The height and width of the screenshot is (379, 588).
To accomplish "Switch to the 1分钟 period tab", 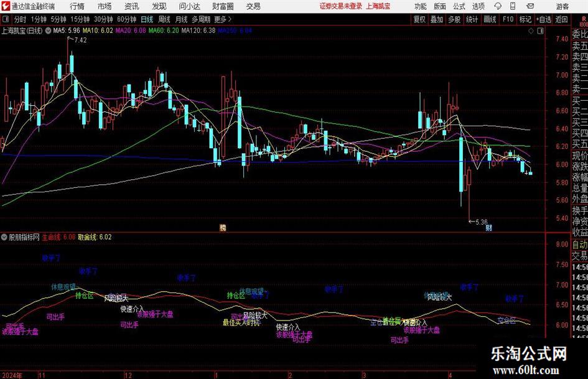I will click(39, 19).
